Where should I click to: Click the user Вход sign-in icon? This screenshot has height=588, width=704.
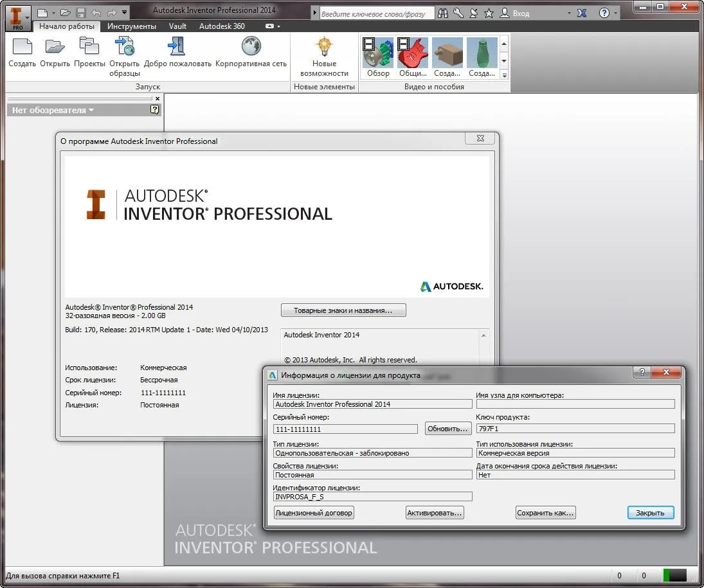coord(505,13)
